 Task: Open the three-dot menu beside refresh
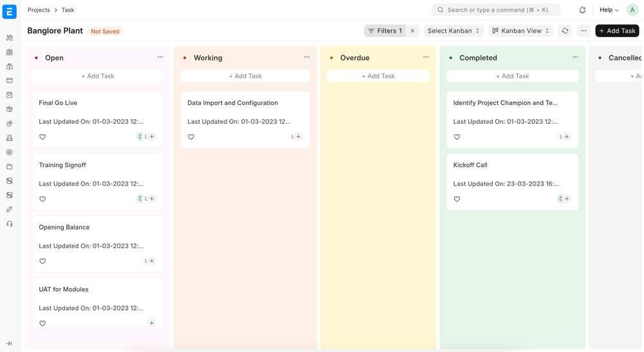click(x=583, y=31)
